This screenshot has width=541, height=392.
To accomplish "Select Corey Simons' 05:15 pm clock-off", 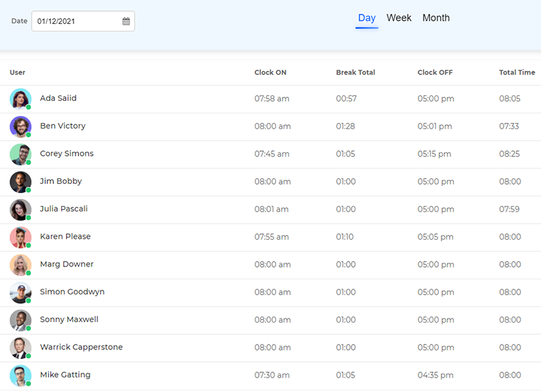I will coord(434,154).
